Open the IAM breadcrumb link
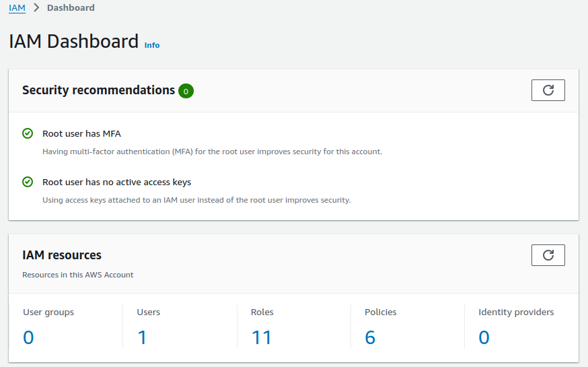588x367 pixels. (x=17, y=8)
